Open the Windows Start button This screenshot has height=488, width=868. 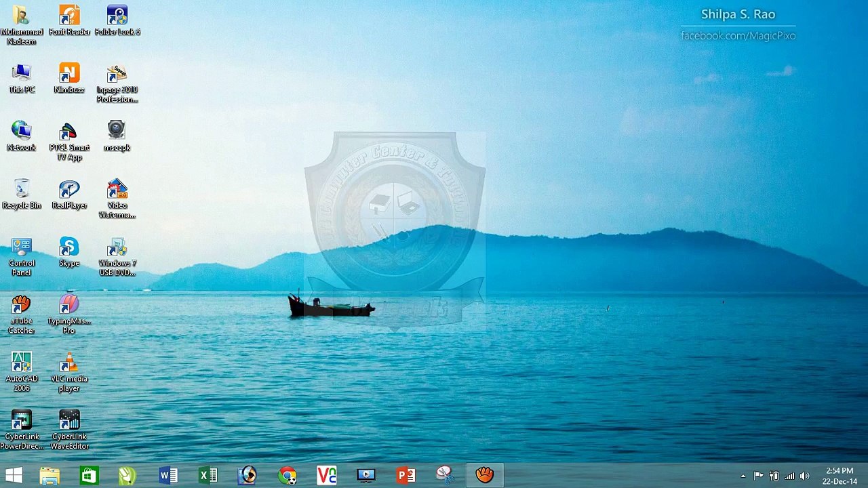(14, 475)
